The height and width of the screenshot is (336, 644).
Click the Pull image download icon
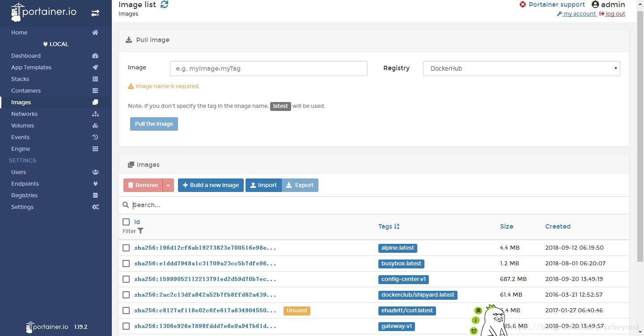pyautogui.click(x=129, y=40)
